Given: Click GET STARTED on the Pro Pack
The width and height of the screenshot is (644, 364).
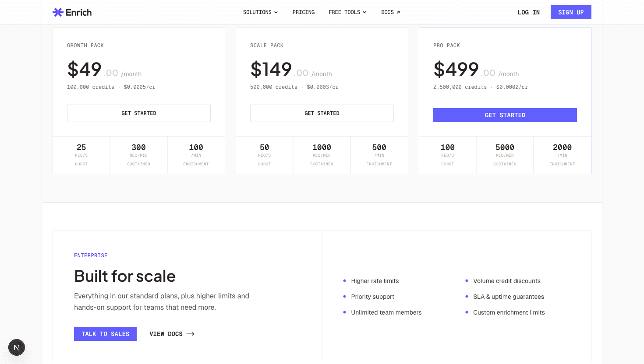Looking at the screenshot, I should coord(505,115).
